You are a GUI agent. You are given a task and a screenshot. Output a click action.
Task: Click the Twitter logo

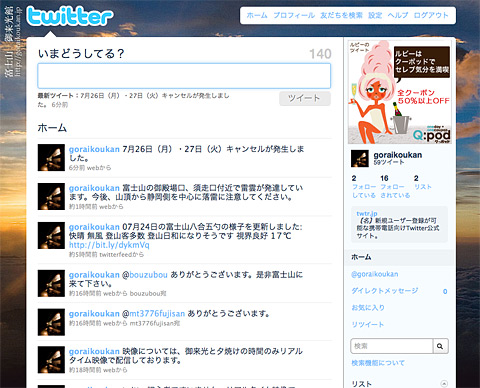point(70,16)
